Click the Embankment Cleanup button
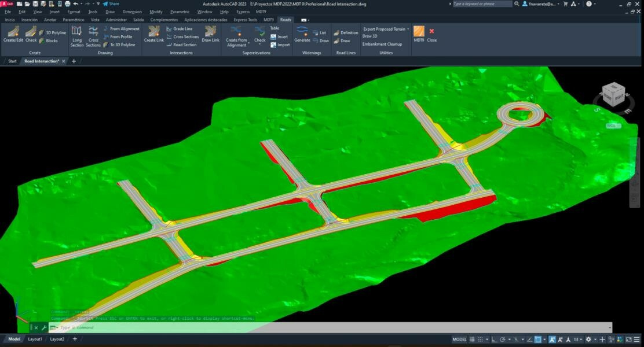Screen dimensions: 644x347 tap(382, 44)
